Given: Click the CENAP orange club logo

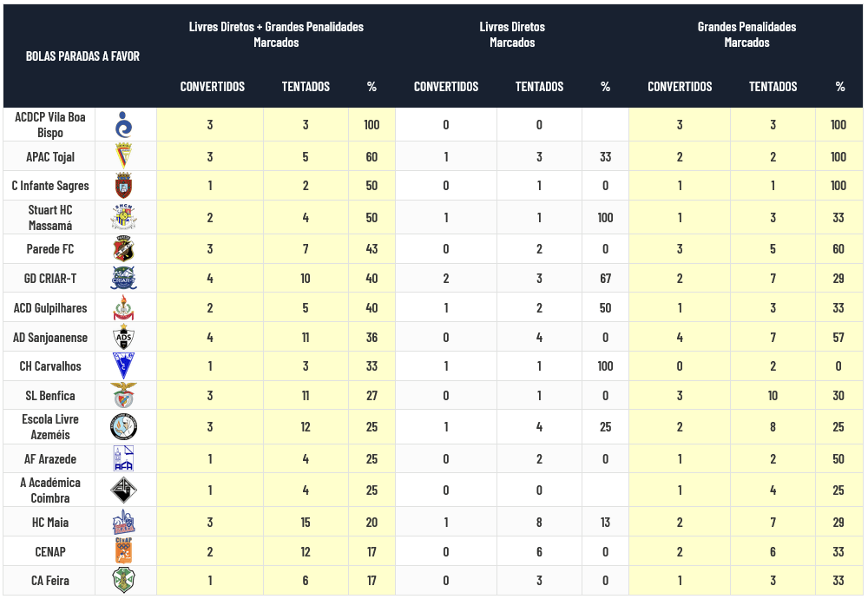Looking at the screenshot, I should [124, 551].
